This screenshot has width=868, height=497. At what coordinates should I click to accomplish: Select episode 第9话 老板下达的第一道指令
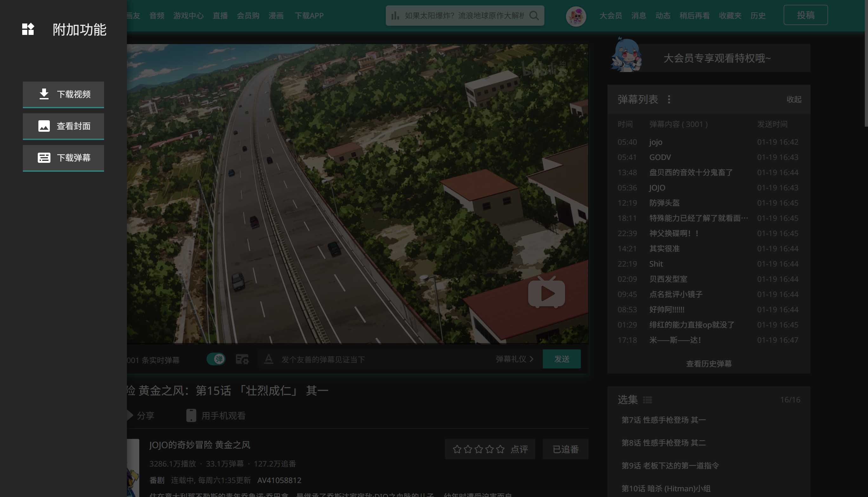(670, 466)
